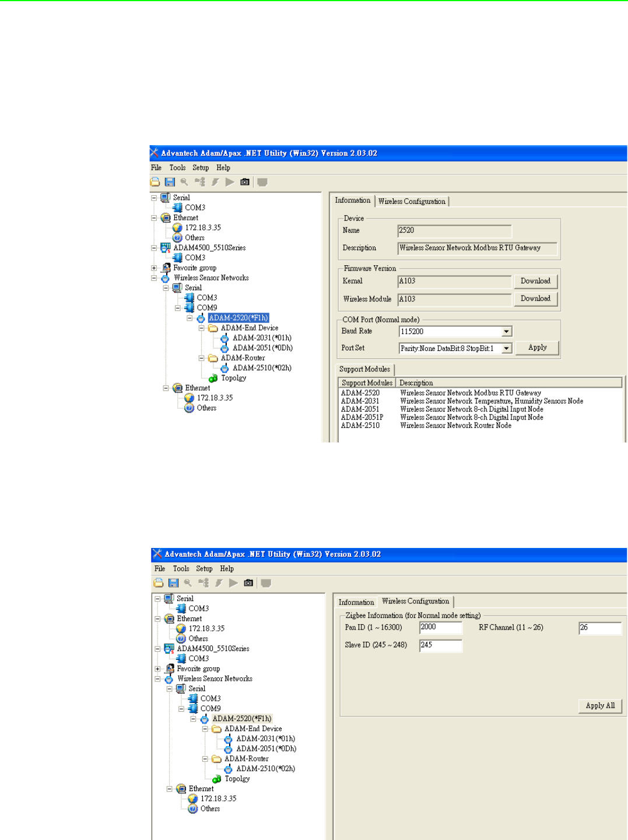Select highlighted ADAM-2520(*F1h) in upper window tree
The height and width of the screenshot is (840, 628).
[x=238, y=318]
